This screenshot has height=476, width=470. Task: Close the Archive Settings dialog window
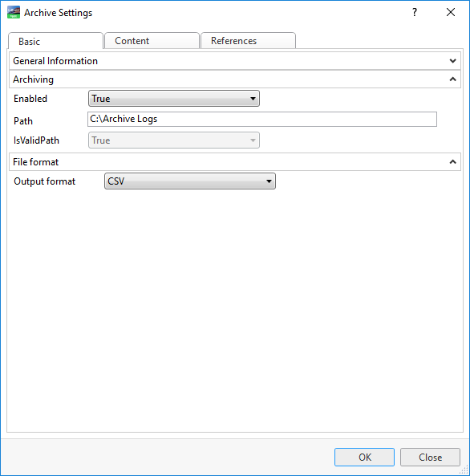tap(451, 13)
